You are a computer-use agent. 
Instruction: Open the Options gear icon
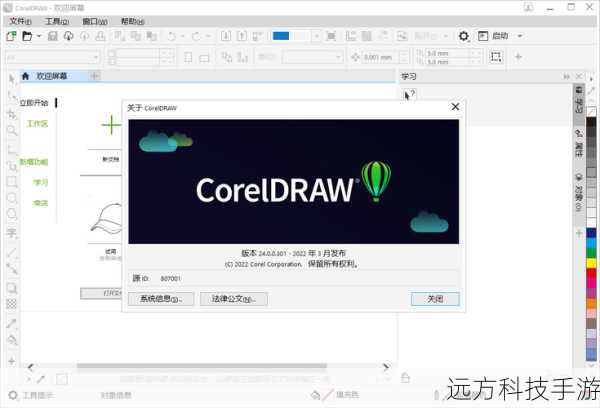(463, 36)
